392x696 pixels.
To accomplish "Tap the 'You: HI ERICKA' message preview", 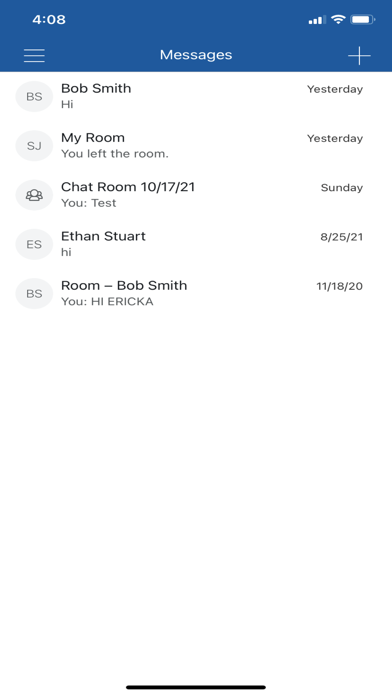I will point(107,302).
